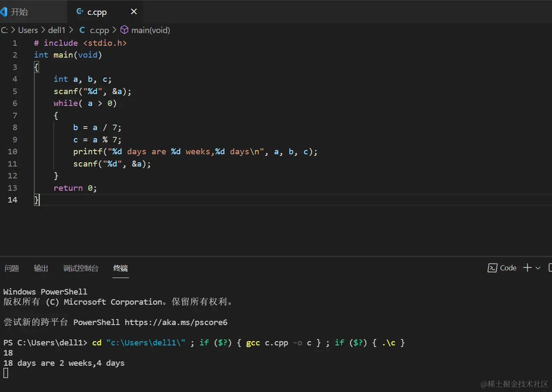Click the C++ file icon on c.cpp tab
Viewport: 552px width, 392px height.
[x=80, y=11]
